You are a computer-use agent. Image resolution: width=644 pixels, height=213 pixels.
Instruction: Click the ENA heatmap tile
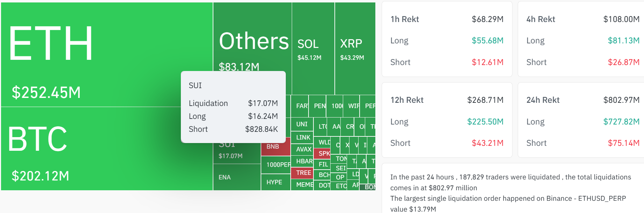[237, 177]
